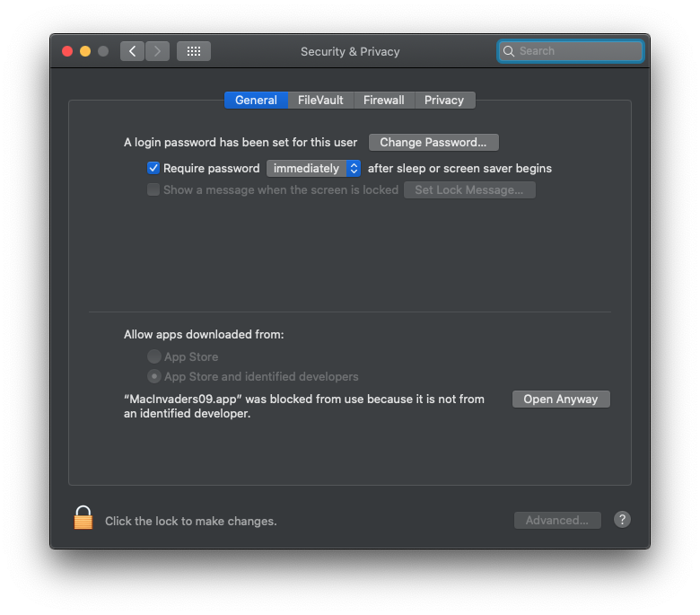Click the lock icon to make changes
Image resolution: width=700 pixels, height=615 pixels.
pos(83,518)
